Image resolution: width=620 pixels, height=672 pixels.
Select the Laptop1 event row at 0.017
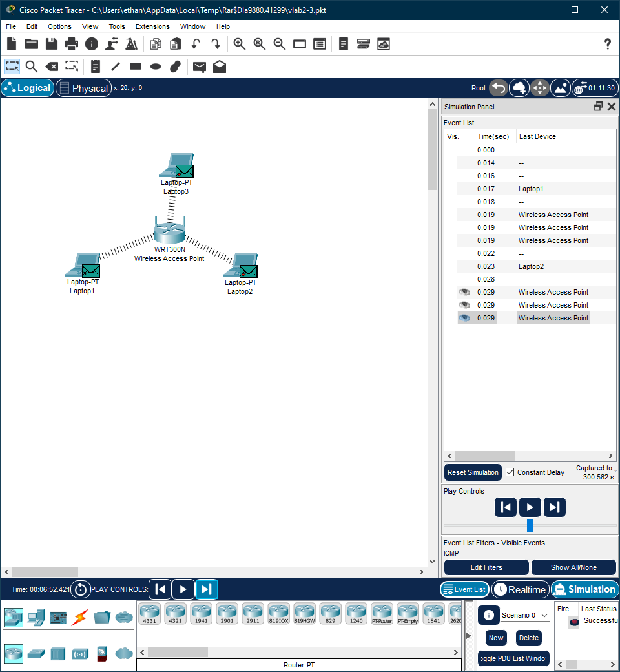(x=530, y=189)
